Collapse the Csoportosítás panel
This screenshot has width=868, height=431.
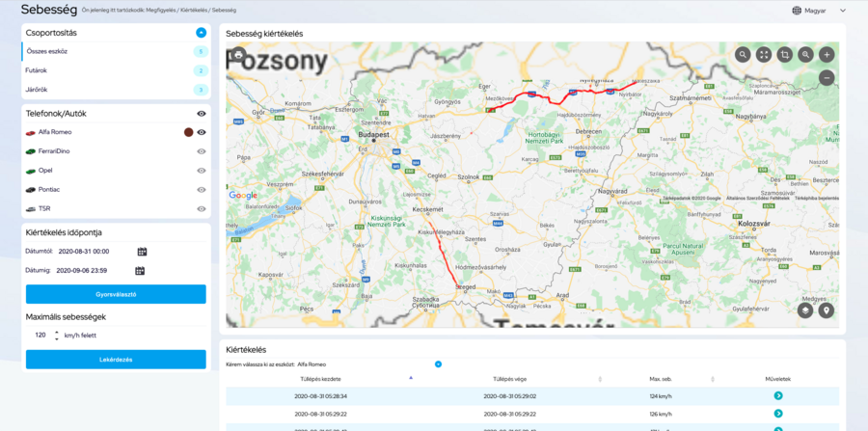click(x=201, y=33)
